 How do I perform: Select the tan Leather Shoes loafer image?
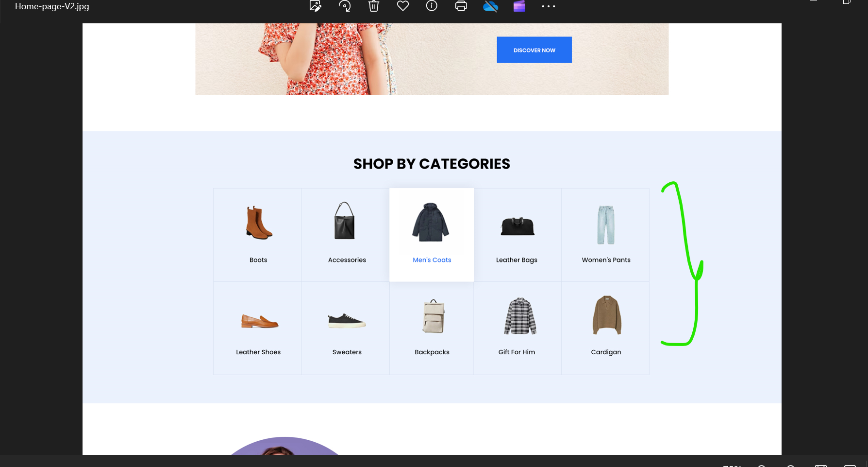coord(260,321)
